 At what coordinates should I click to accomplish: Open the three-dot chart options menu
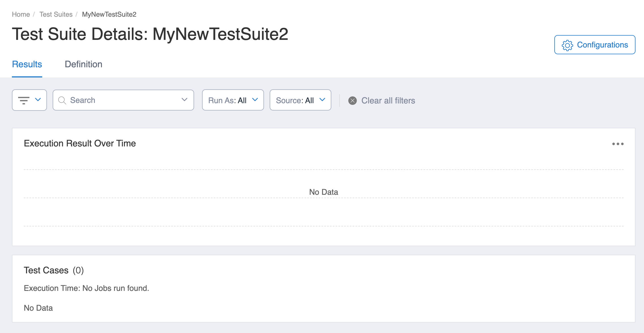coord(618,144)
